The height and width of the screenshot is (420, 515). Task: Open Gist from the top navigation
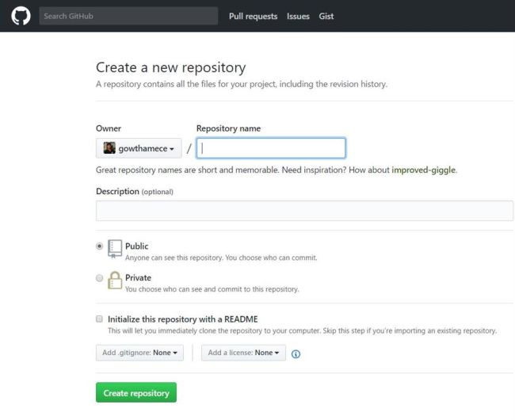326,16
